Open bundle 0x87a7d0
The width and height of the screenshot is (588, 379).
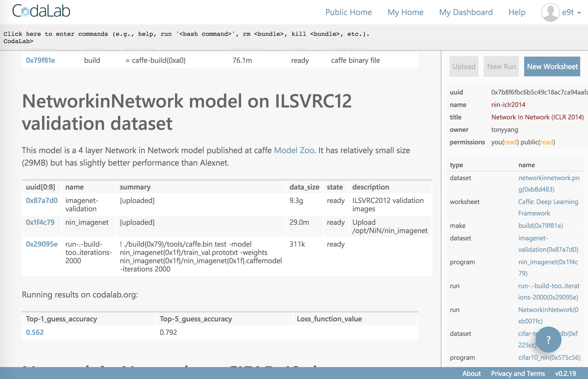(42, 200)
